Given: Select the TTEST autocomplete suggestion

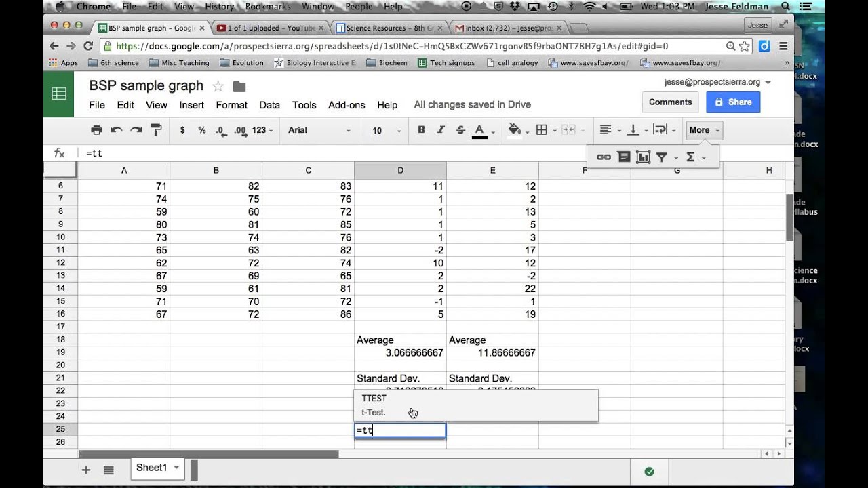Looking at the screenshot, I should click(476, 405).
